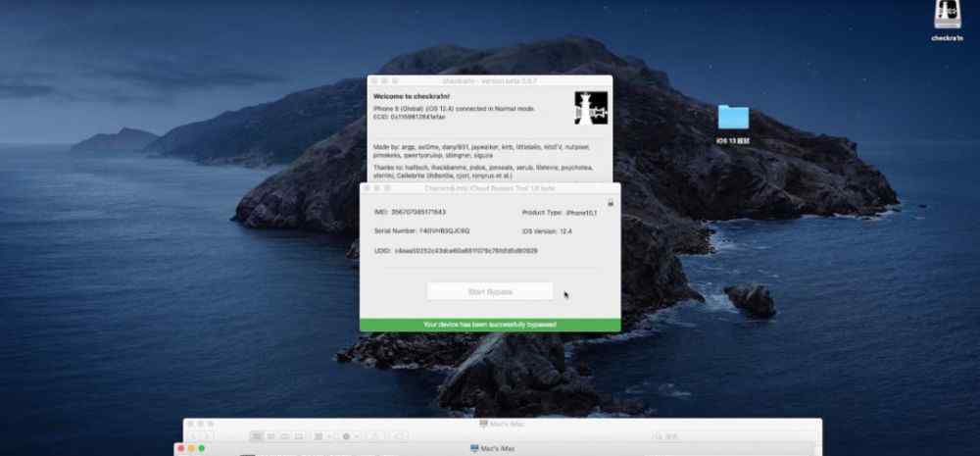Click the ECID line in checkra1n
The image size is (980, 456).
tap(410, 117)
